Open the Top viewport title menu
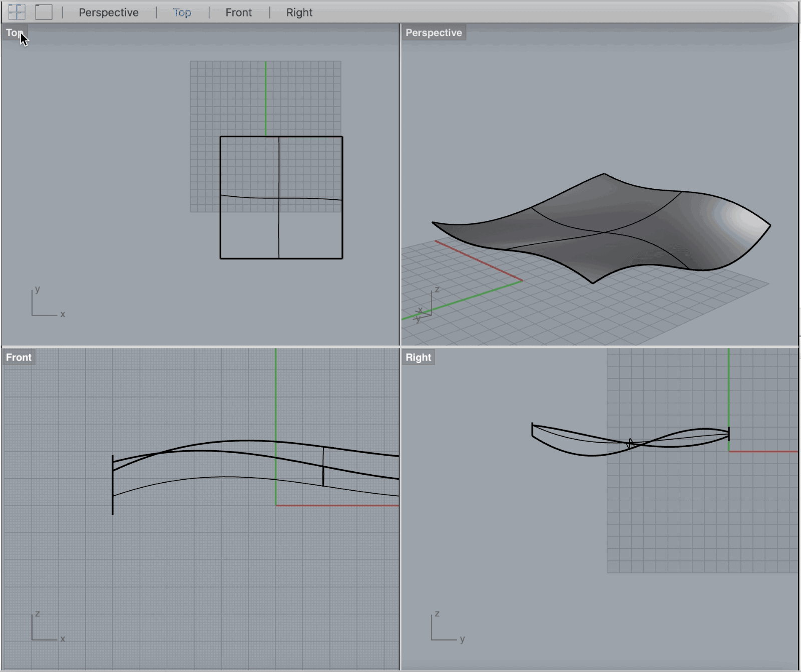801x672 pixels. tap(14, 33)
